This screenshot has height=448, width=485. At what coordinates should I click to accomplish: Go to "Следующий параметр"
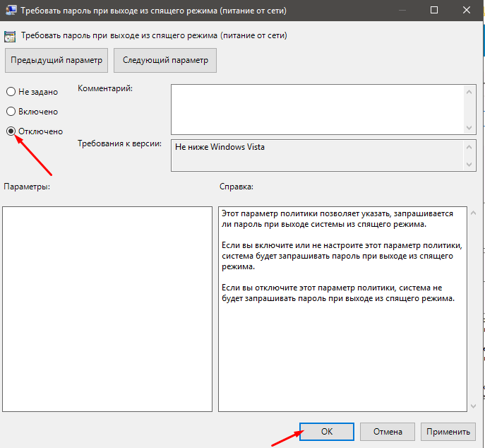[165, 60]
